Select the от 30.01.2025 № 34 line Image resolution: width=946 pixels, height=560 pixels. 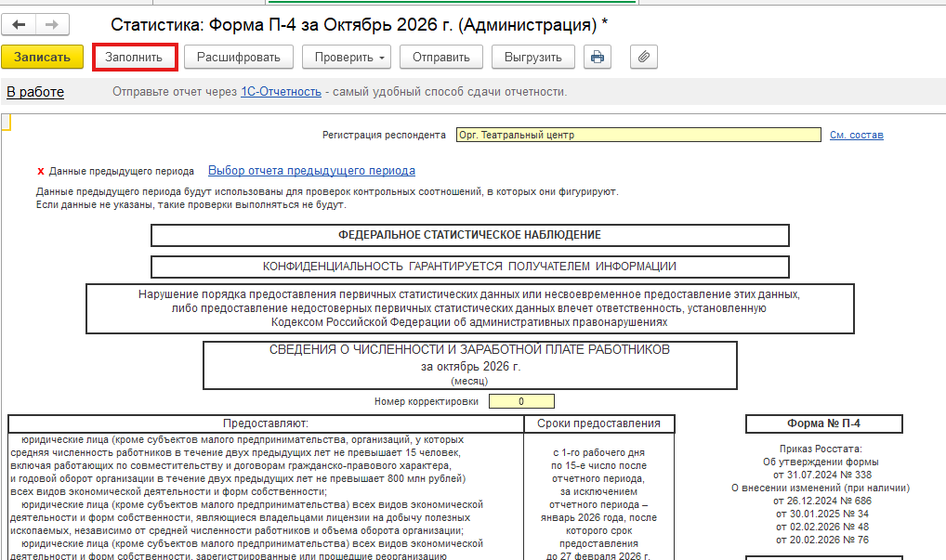821,514
